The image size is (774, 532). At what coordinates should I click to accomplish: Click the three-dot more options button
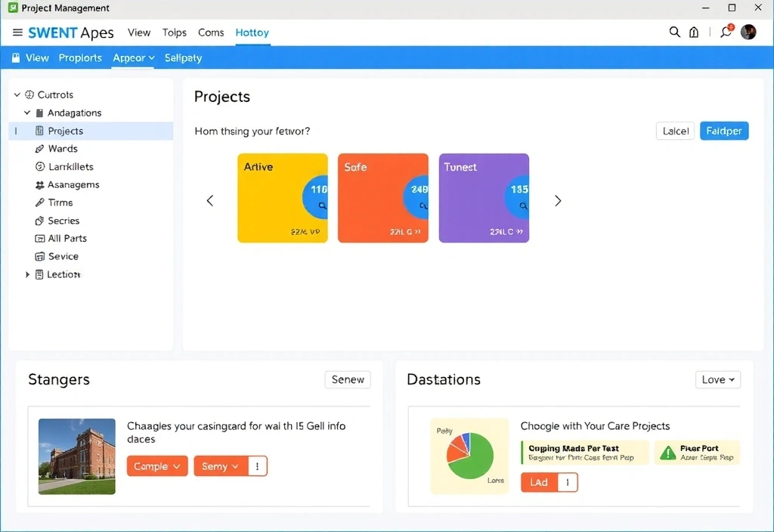pos(258,466)
